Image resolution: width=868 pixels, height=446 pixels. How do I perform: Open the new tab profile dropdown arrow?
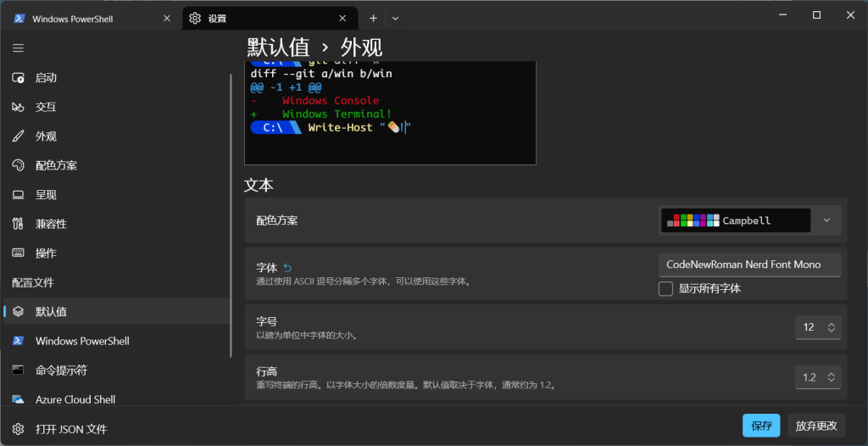395,19
